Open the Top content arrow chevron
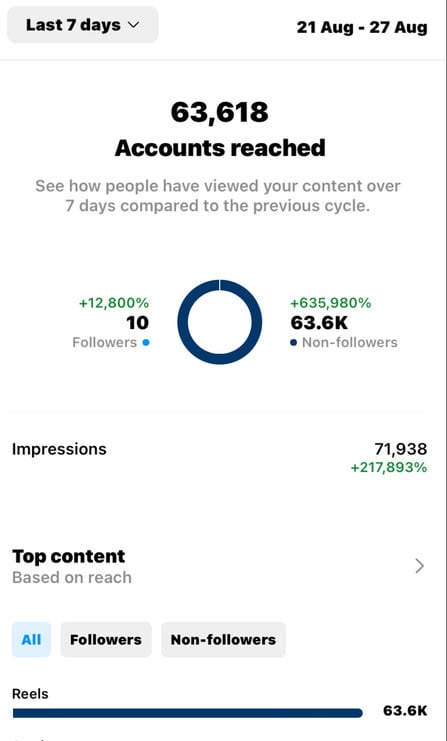The width and height of the screenshot is (447, 741). coord(419,566)
